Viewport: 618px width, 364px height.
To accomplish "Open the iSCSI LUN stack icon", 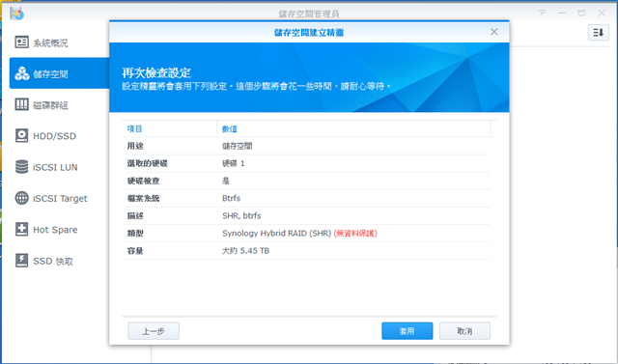I will (21, 167).
